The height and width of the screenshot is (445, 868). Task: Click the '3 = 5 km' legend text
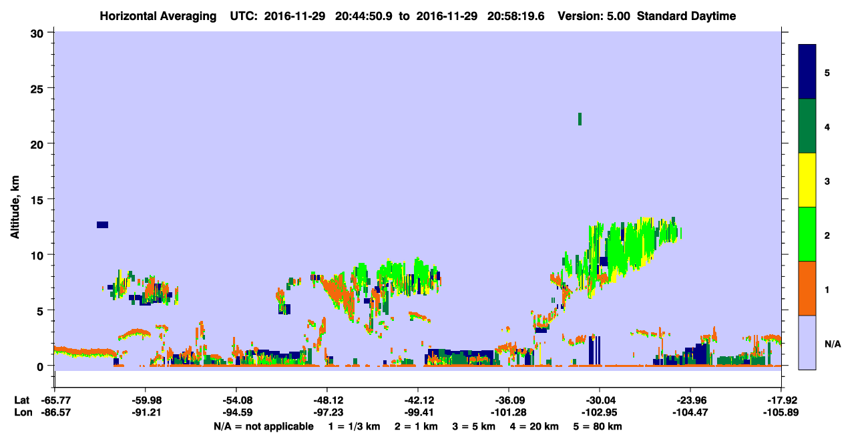click(474, 426)
